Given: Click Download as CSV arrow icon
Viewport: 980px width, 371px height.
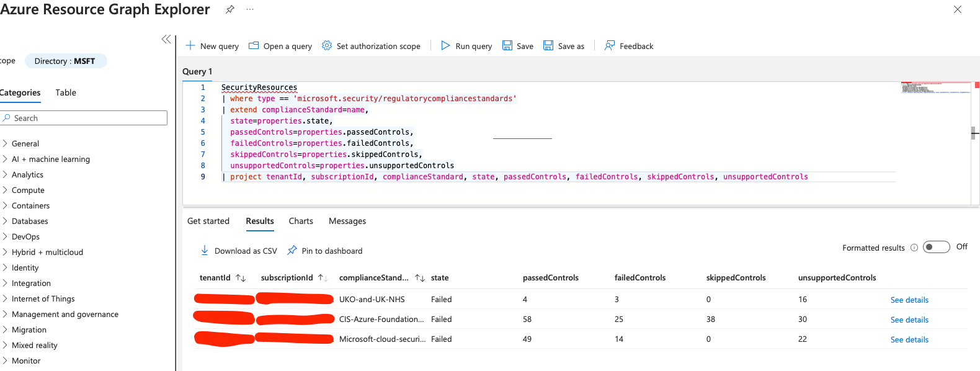Looking at the screenshot, I should [x=205, y=250].
